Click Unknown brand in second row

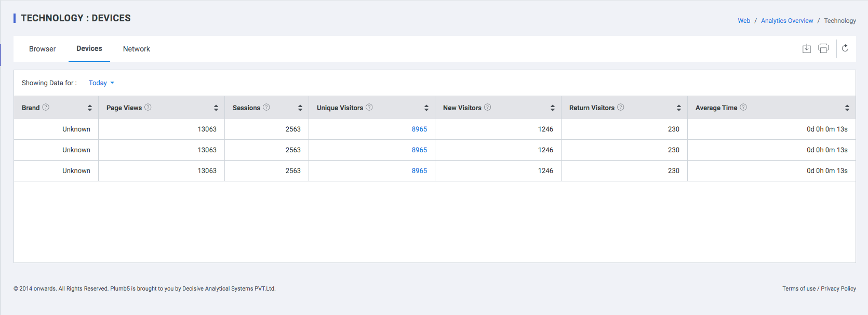click(x=76, y=150)
